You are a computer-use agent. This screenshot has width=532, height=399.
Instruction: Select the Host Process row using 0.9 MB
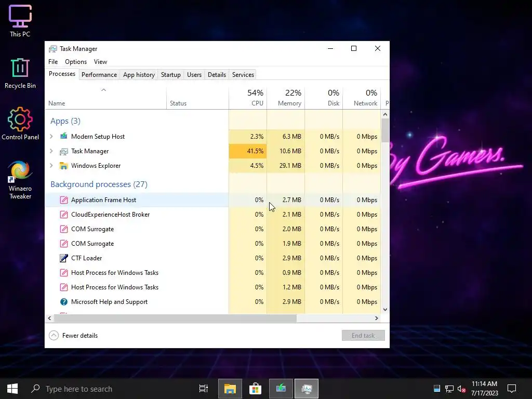coord(212,273)
